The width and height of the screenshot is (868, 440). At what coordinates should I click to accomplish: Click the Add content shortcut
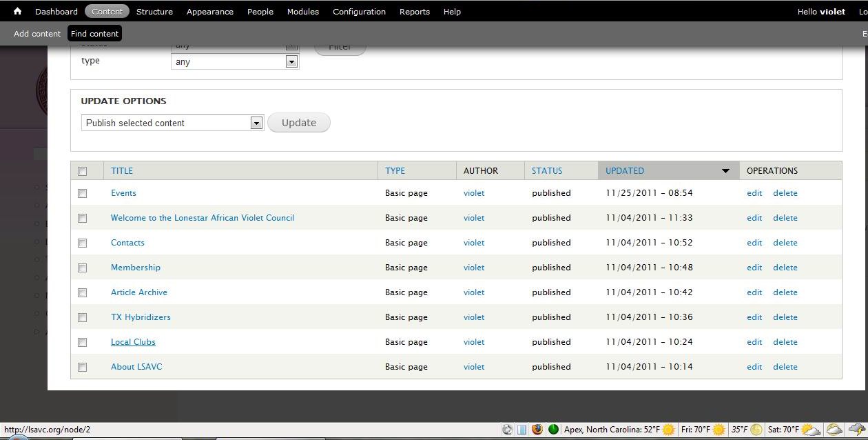pyautogui.click(x=37, y=33)
